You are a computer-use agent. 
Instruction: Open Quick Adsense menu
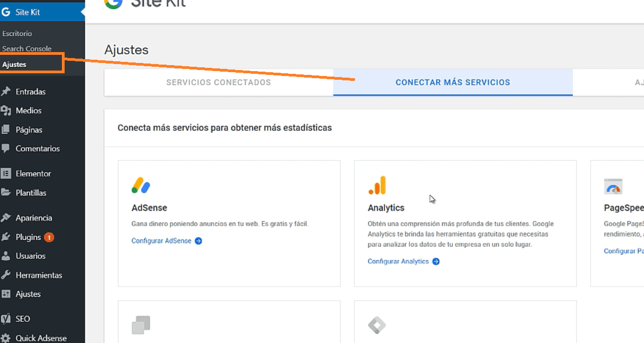[42, 338]
